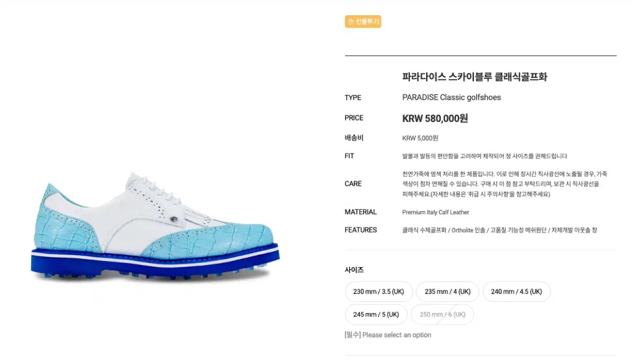This screenshot has height=364, width=632.
Task: Click the [필수] Please select an option notice
Action: click(388, 335)
